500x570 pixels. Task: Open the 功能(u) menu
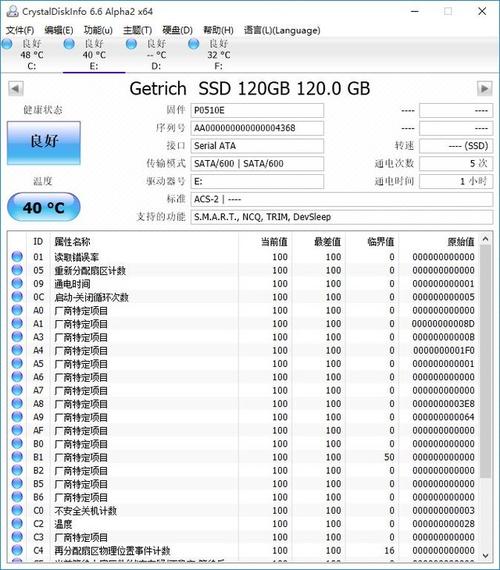coord(98,30)
